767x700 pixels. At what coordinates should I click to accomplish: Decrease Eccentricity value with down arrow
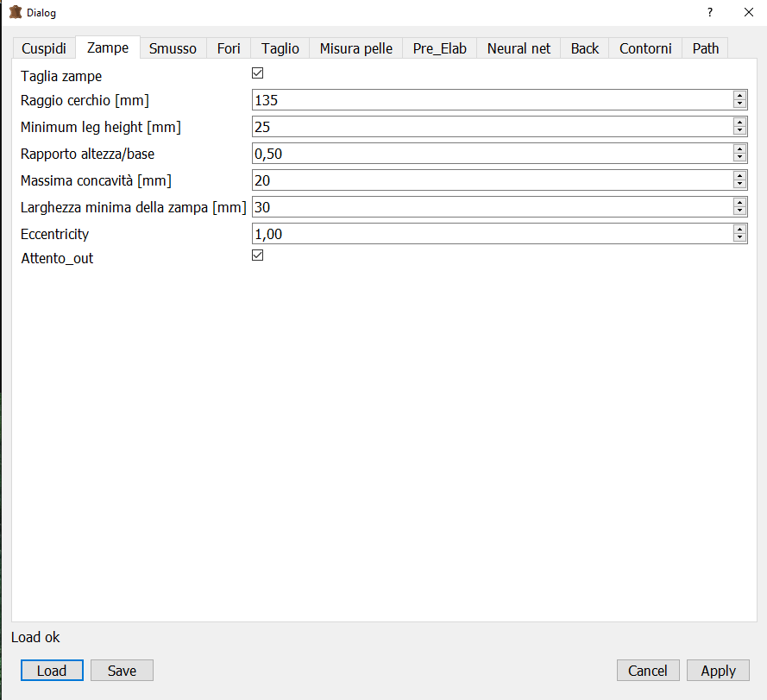tap(739, 238)
